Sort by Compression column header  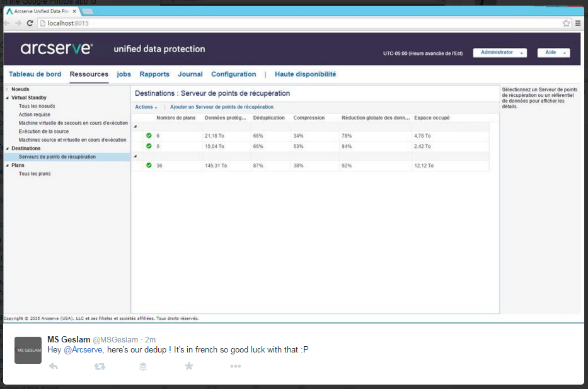[x=309, y=118]
